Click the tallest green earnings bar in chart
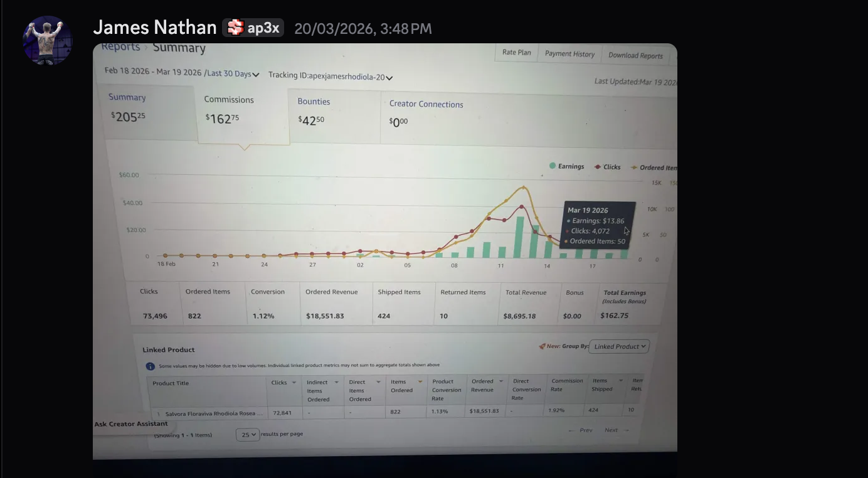 520,237
